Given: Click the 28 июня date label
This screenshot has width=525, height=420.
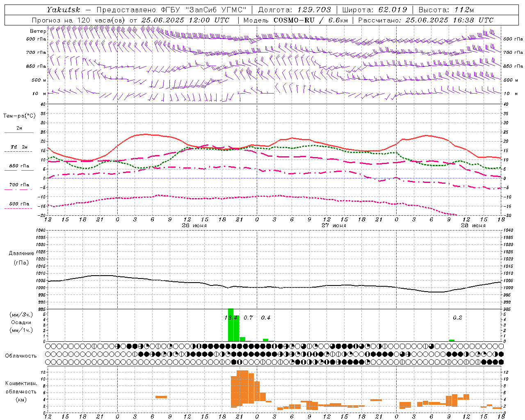Looking at the screenshot, I should click(x=473, y=226).
